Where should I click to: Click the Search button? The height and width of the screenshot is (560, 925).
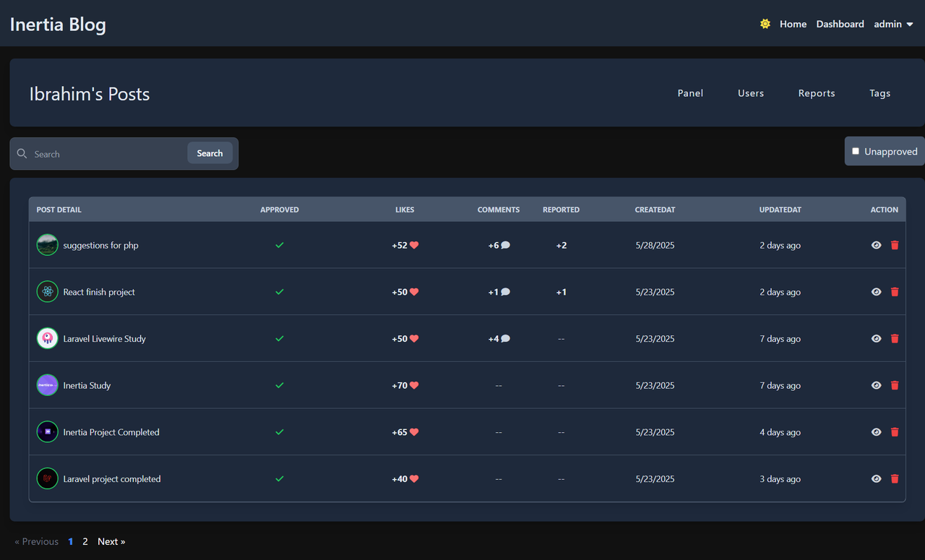click(x=210, y=153)
